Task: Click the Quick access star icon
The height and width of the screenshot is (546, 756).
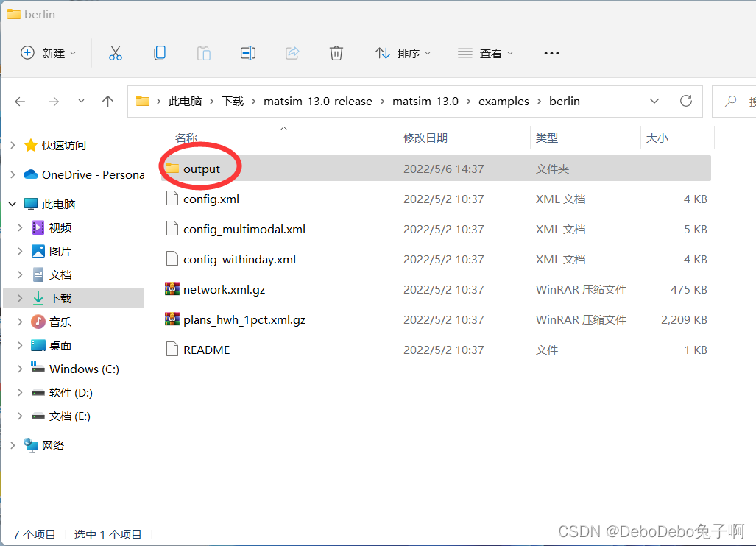Action: tap(31, 145)
